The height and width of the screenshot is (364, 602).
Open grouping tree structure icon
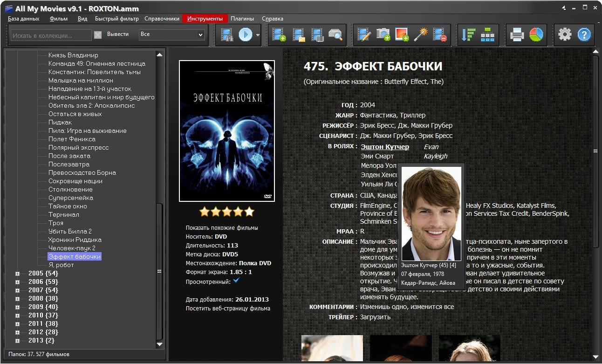pyautogui.click(x=487, y=35)
